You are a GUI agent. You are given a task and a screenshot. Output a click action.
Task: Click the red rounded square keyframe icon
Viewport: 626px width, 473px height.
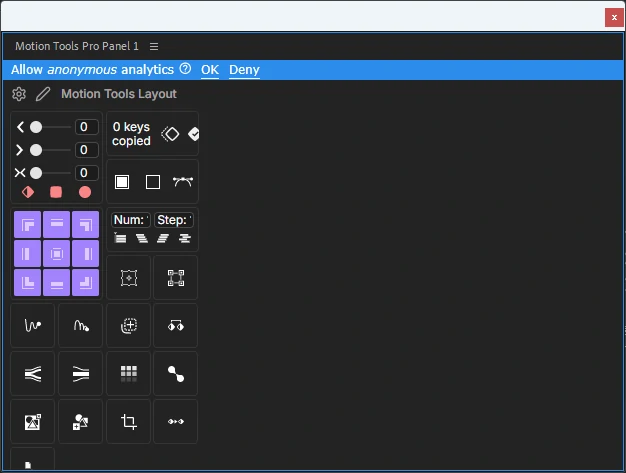pyautogui.click(x=56, y=192)
